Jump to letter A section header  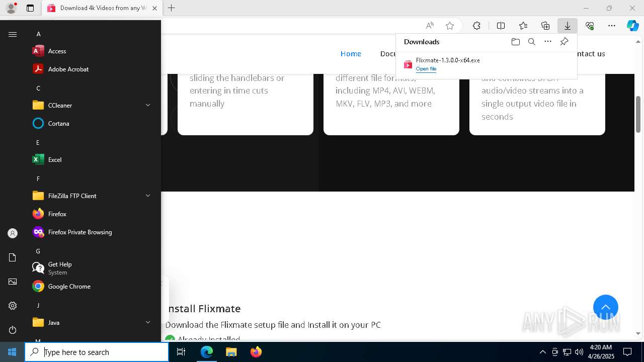pyautogui.click(x=38, y=34)
